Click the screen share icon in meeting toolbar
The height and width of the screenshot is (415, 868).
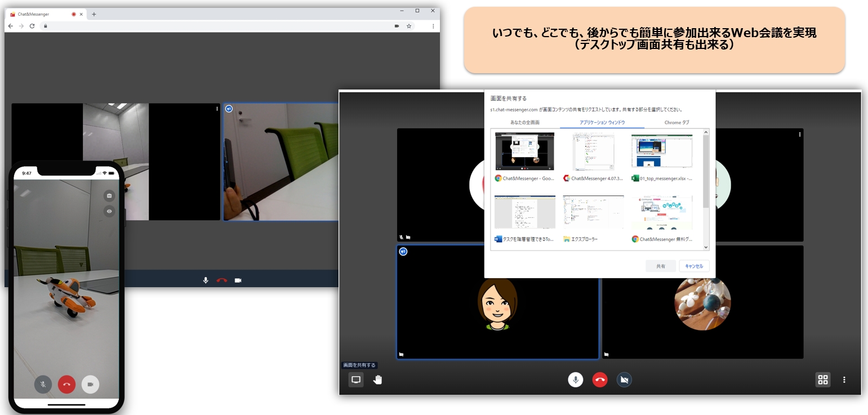click(356, 380)
